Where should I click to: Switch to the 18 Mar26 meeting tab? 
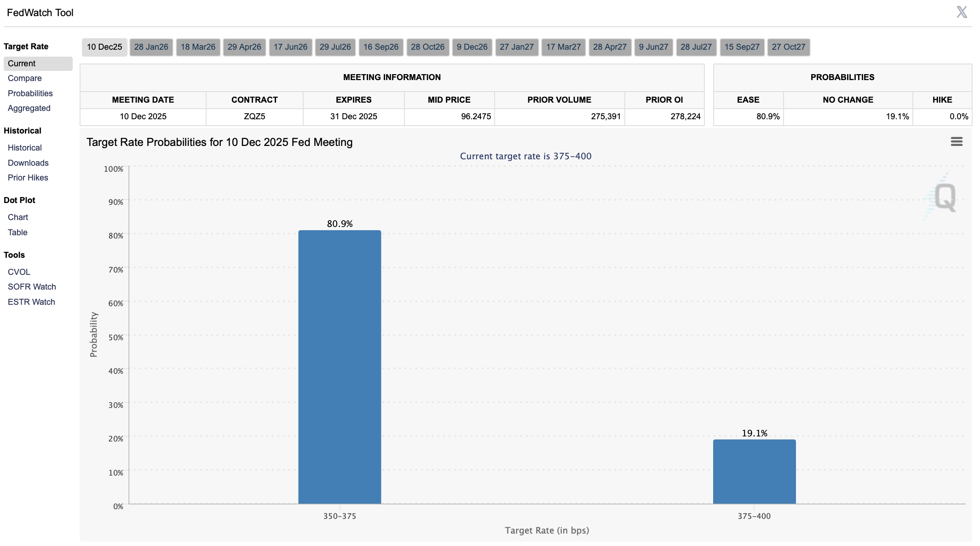(198, 47)
